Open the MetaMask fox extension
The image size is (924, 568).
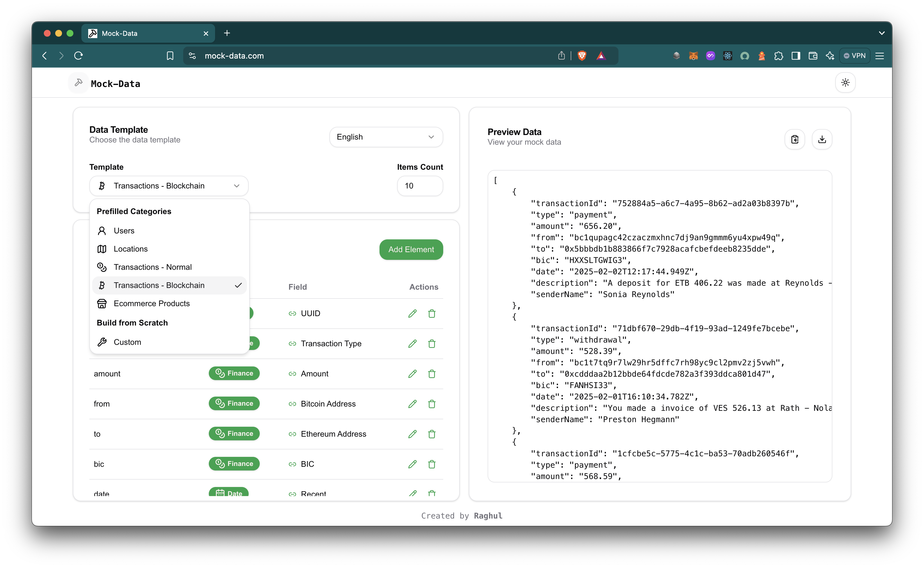click(693, 56)
